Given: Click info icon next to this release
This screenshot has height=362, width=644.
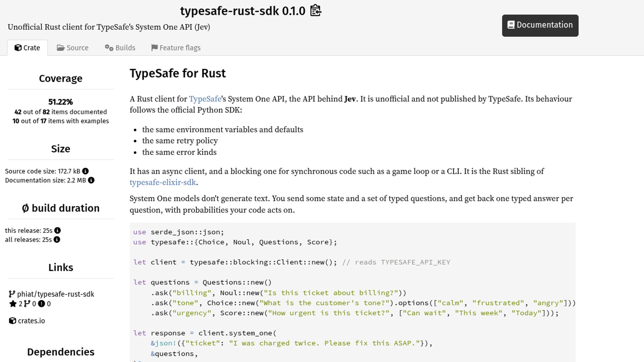Looking at the screenshot, I should (x=58, y=231).
